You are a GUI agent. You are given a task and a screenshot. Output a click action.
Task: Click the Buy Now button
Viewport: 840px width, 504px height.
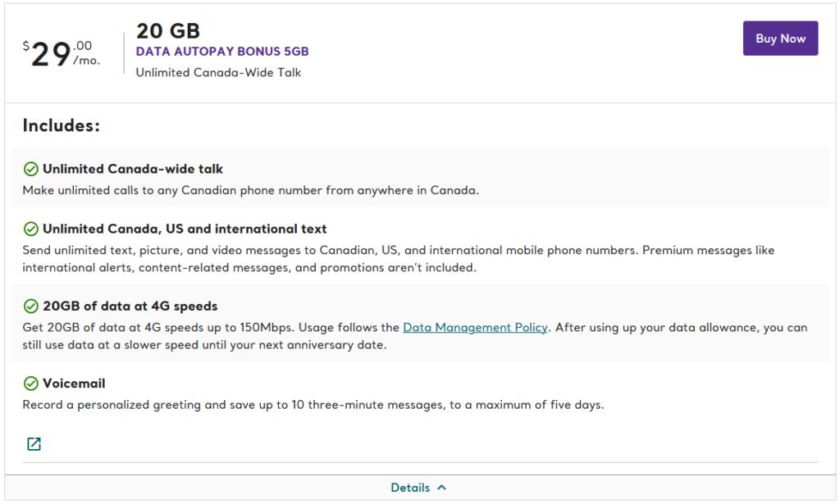pyautogui.click(x=780, y=38)
